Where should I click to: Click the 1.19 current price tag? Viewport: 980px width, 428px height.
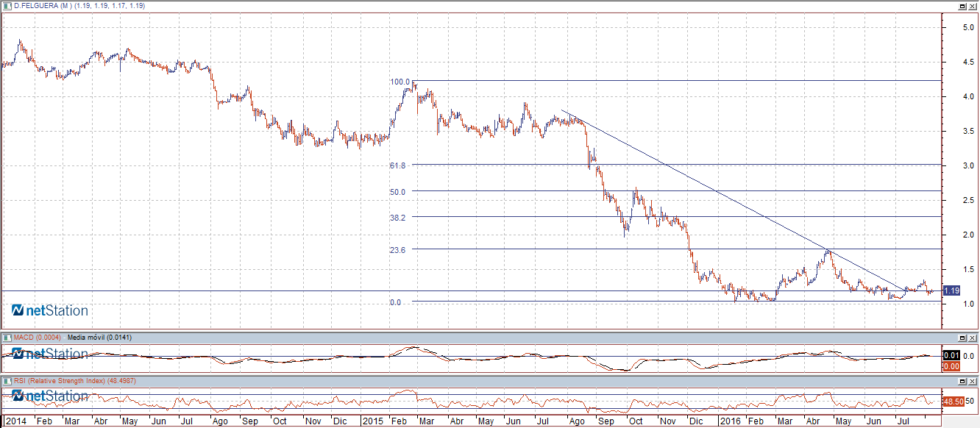952,291
